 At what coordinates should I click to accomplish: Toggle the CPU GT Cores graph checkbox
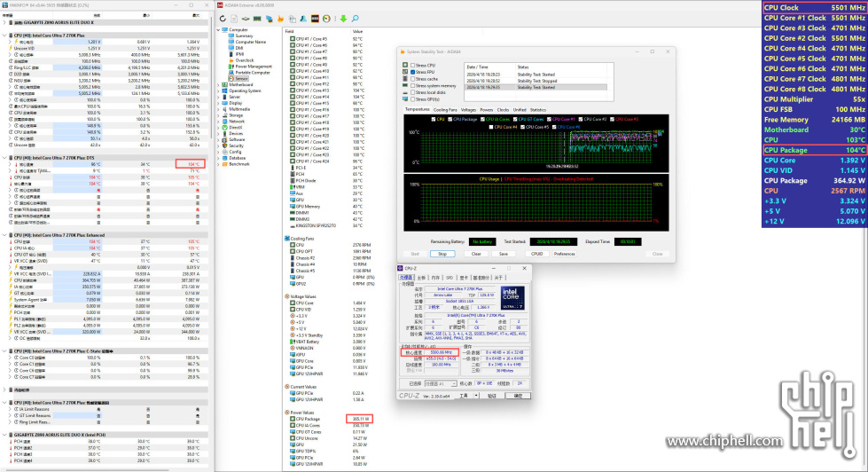(515, 119)
